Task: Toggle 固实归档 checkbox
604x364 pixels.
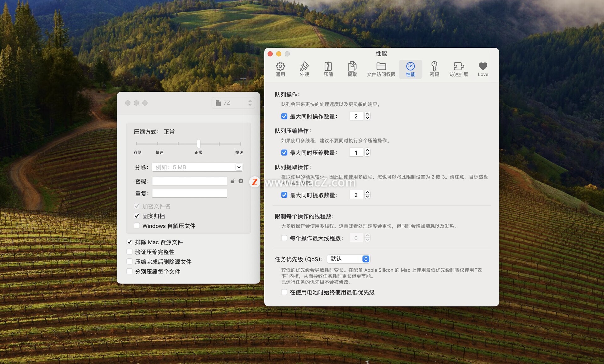Action: coord(137,216)
